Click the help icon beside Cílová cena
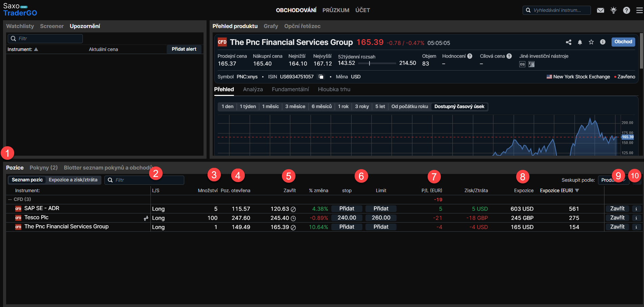The height and width of the screenshot is (307, 644). [x=509, y=56]
